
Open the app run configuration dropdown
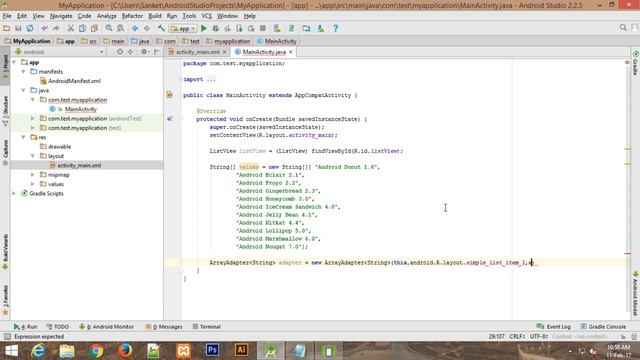183,29
